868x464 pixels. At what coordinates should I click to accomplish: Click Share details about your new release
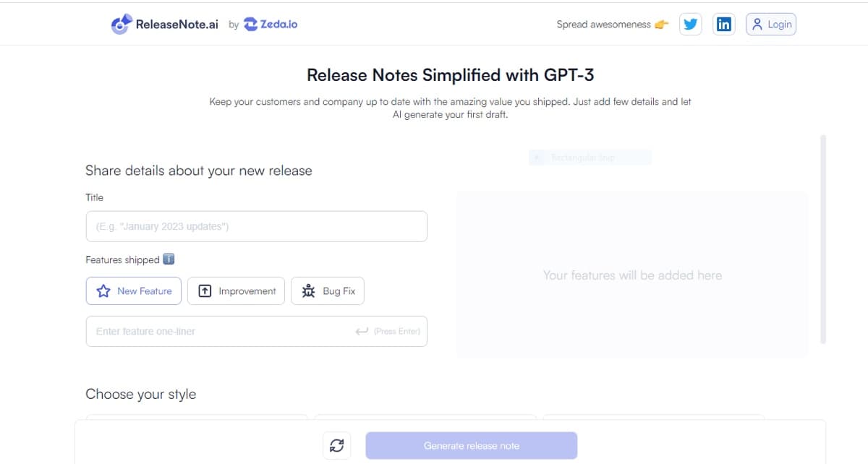pos(199,171)
